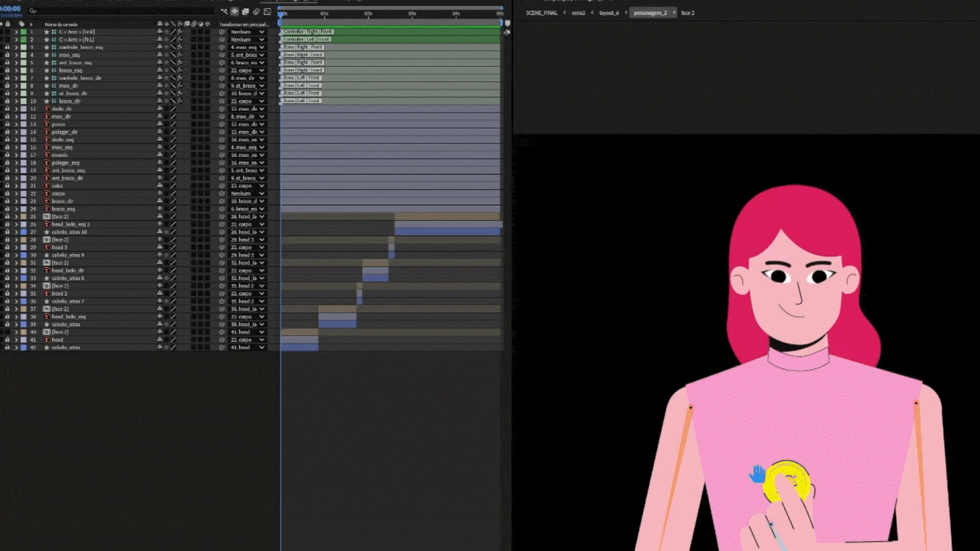Click label color swatch of layer 27
The width and height of the screenshot is (980, 551).
tap(23, 232)
